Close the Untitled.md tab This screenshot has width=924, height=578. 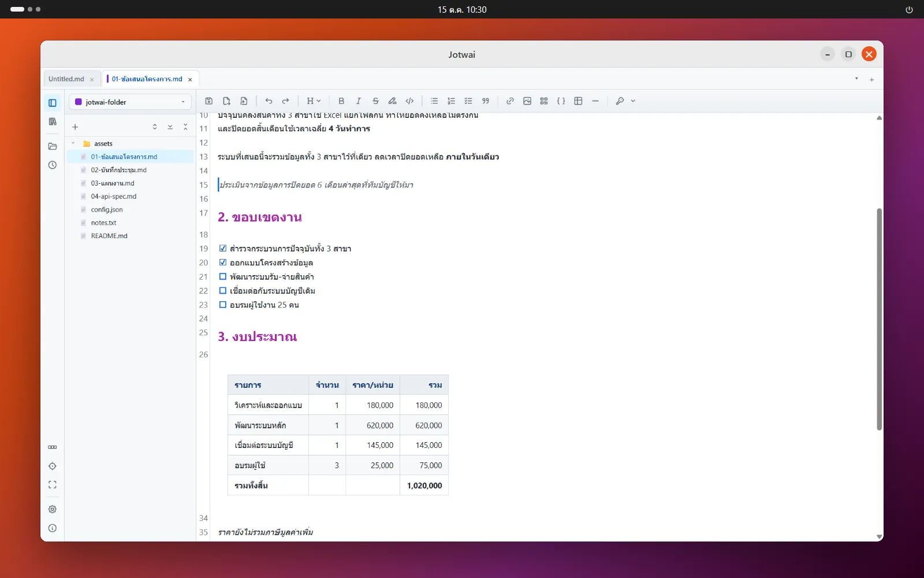(x=92, y=80)
